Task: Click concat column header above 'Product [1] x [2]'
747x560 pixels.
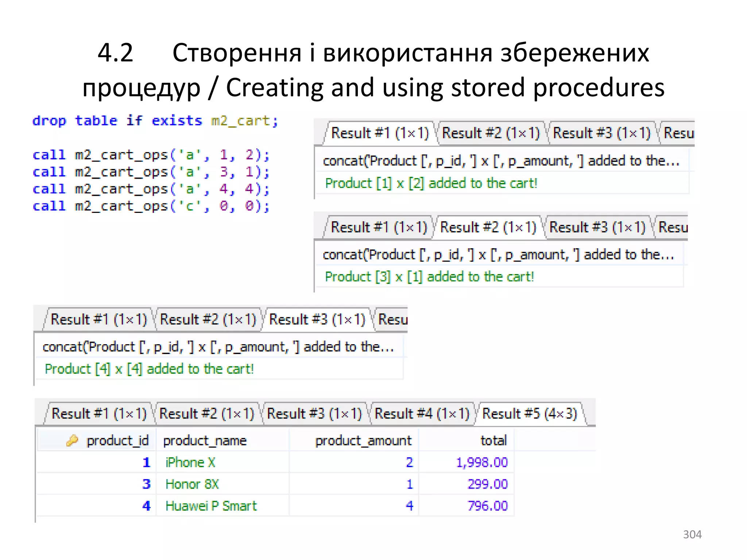Action: 502,161
